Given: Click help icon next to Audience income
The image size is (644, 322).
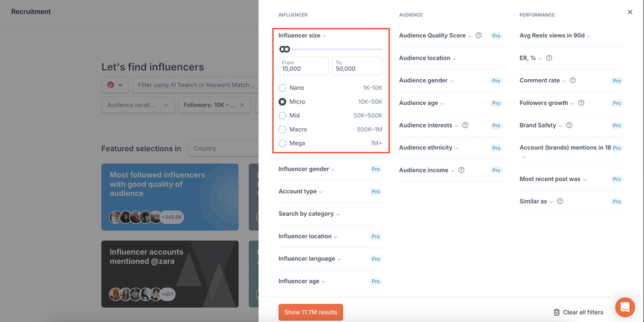Looking at the screenshot, I should [461, 170].
